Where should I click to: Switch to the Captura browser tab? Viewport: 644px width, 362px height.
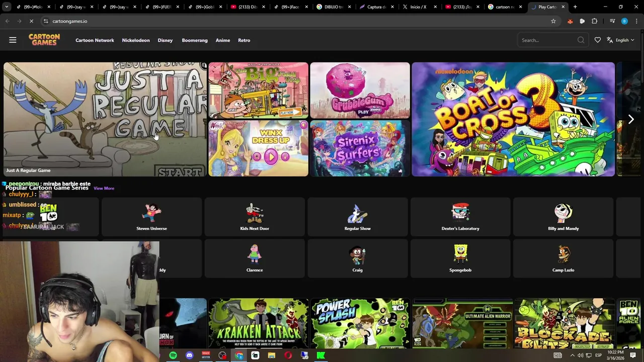376,7
